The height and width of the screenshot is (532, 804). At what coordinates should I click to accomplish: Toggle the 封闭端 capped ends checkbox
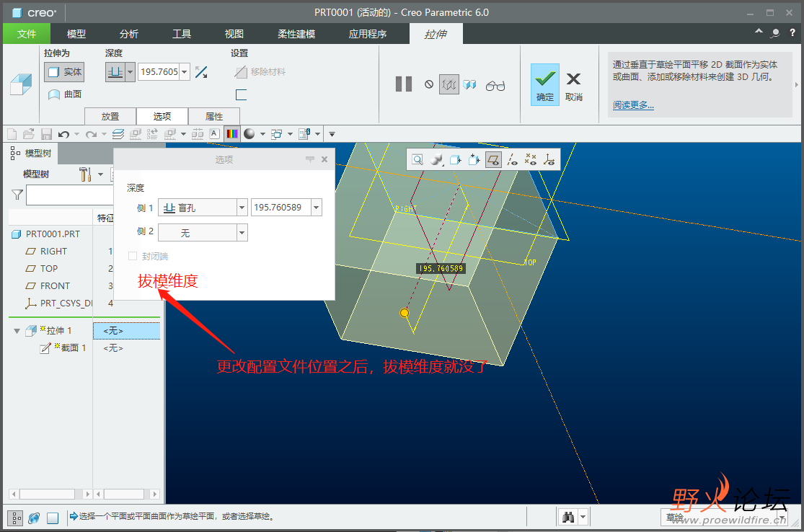(x=133, y=256)
